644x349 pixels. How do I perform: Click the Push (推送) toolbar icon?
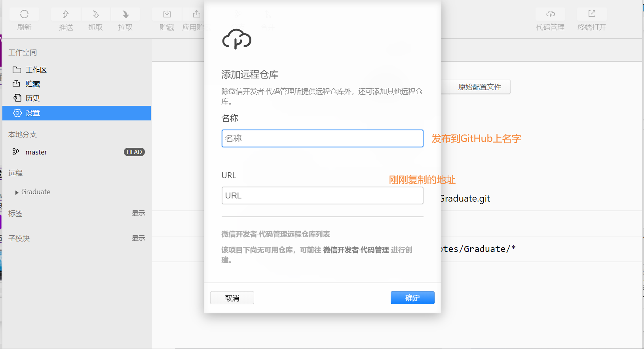click(x=66, y=14)
